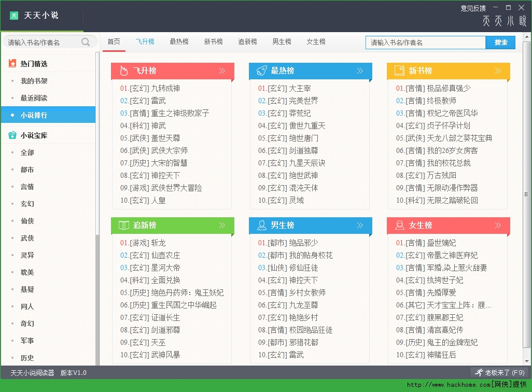Click the 老板来了 (F9) button
This screenshot has height=392, width=532.
[x=500, y=373]
